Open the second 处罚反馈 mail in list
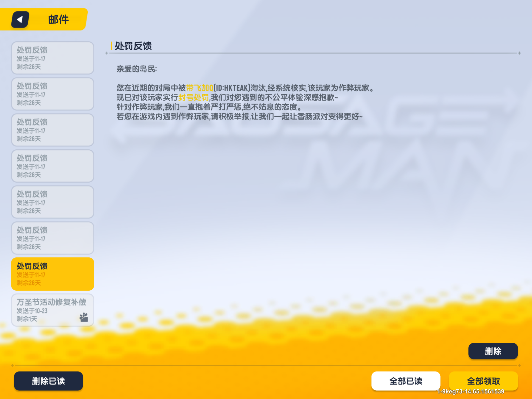This screenshot has width=532, height=399. pos(52,94)
